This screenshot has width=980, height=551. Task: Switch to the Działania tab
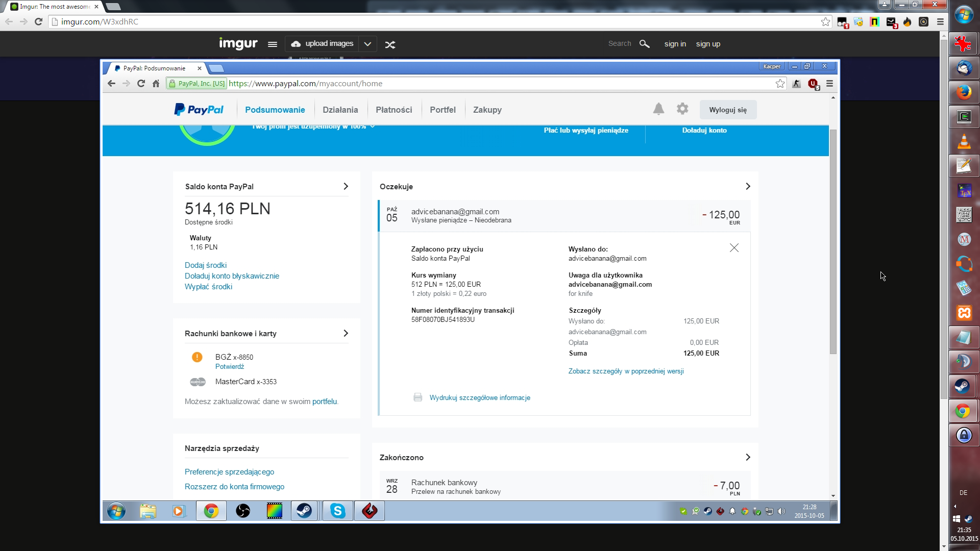click(x=340, y=110)
